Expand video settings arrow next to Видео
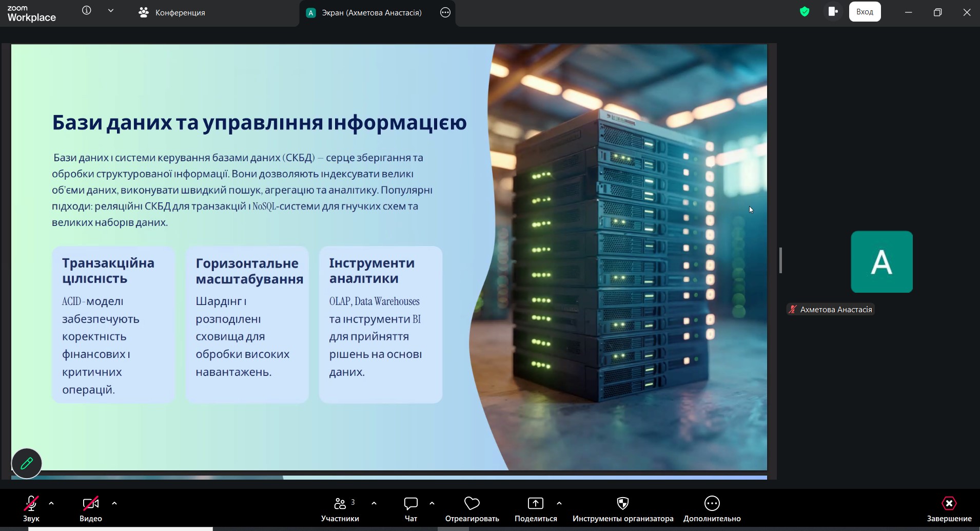Image resolution: width=980 pixels, height=531 pixels. [x=114, y=503]
